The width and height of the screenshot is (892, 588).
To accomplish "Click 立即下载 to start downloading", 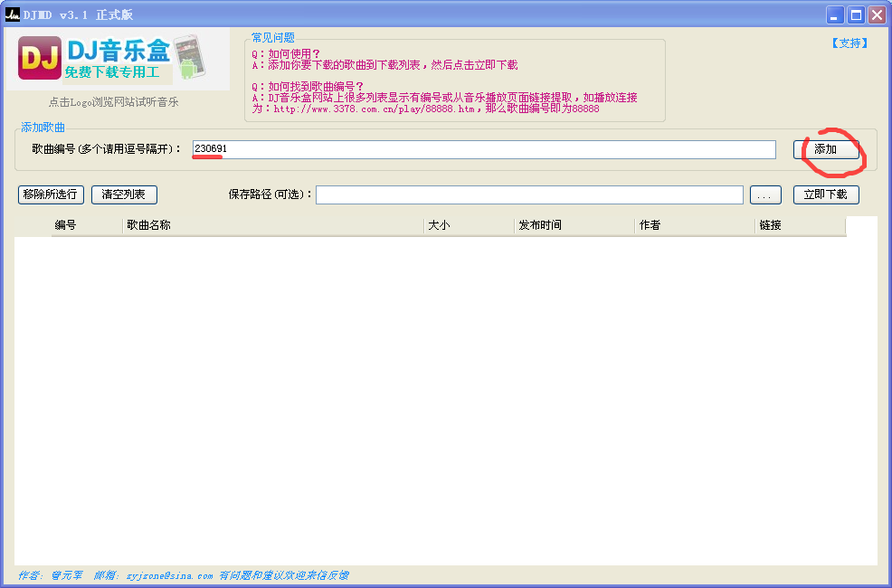I will click(x=826, y=194).
